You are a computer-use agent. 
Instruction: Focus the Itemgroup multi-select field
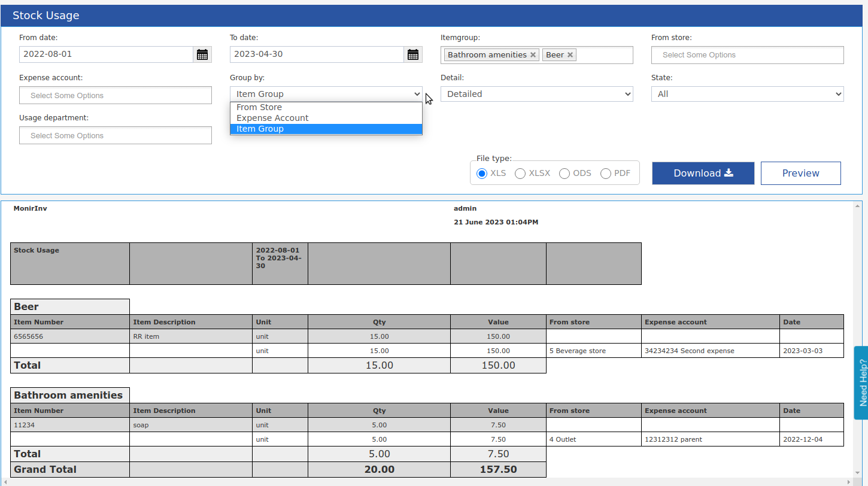pos(537,55)
